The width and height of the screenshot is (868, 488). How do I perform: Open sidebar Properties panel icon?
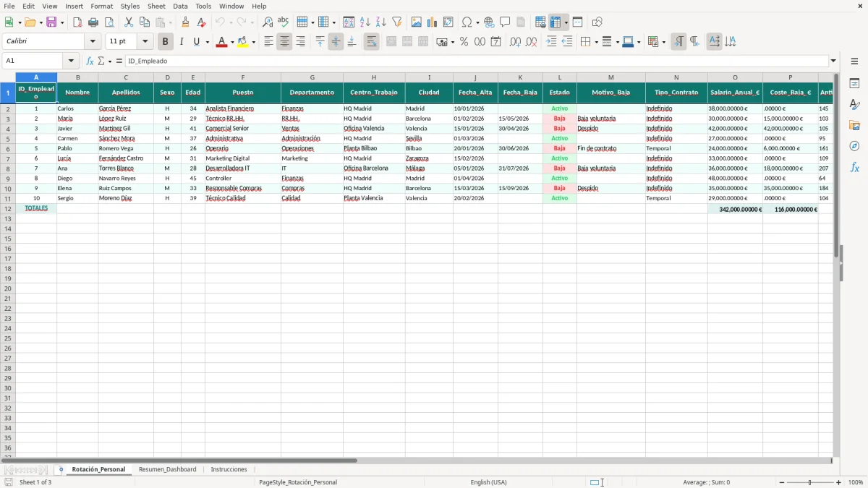pos(854,83)
